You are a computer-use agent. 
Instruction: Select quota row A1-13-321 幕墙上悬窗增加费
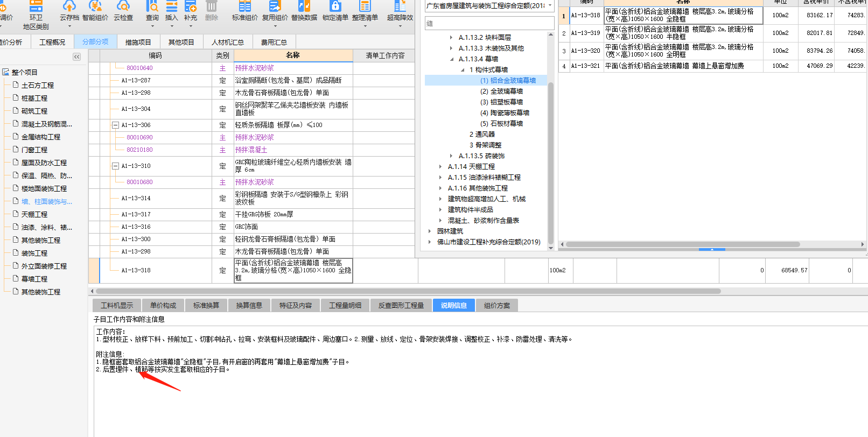tap(713, 66)
